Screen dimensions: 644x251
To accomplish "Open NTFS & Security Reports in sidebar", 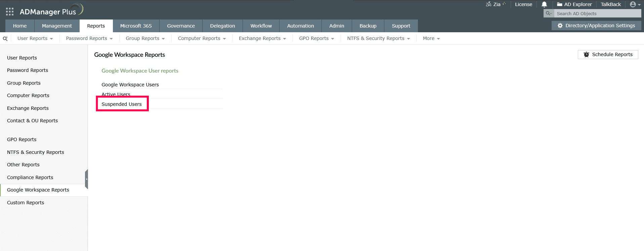I will tap(36, 152).
